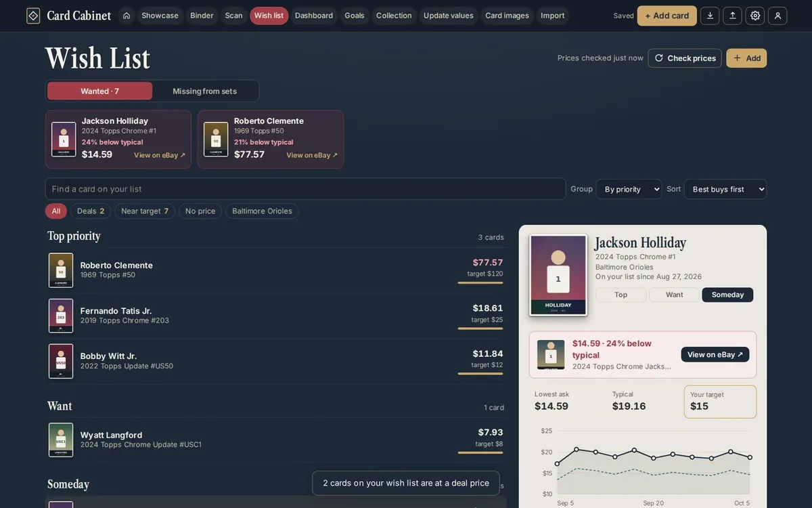Screen dimensions: 812x508
Task: Click the Your target $15 box
Action: pyautogui.click(x=720, y=402)
